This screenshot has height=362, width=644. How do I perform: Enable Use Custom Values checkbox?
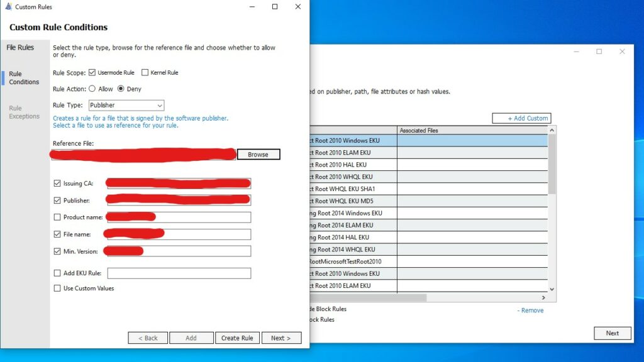point(57,288)
